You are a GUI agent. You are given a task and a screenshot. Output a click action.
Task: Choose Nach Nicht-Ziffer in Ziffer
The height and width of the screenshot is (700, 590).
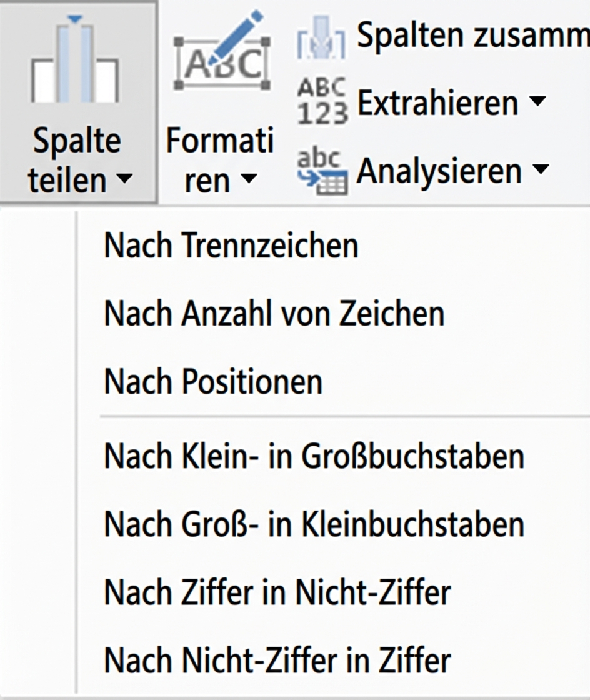277,659
